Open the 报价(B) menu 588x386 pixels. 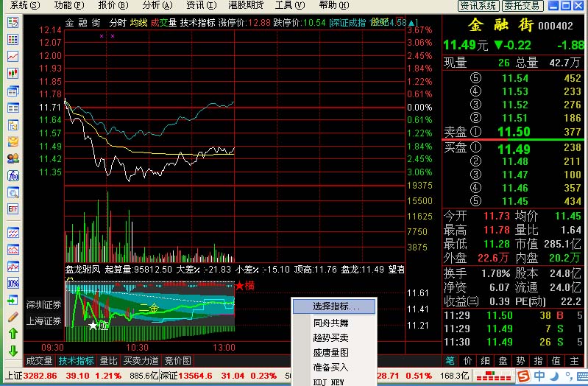pyautogui.click(x=113, y=5)
